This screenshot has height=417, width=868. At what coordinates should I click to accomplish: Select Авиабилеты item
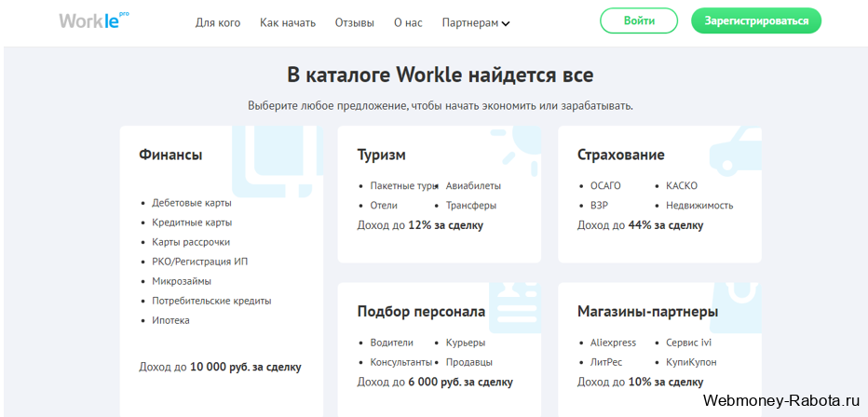(x=473, y=186)
